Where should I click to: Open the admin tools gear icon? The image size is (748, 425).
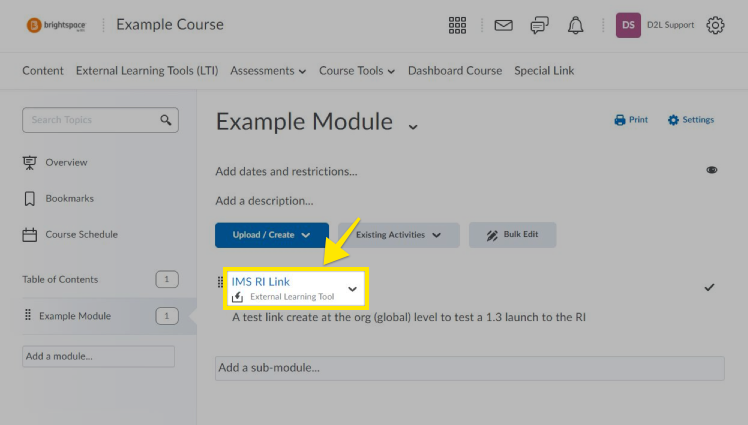pyautogui.click(x=715, y=25)
